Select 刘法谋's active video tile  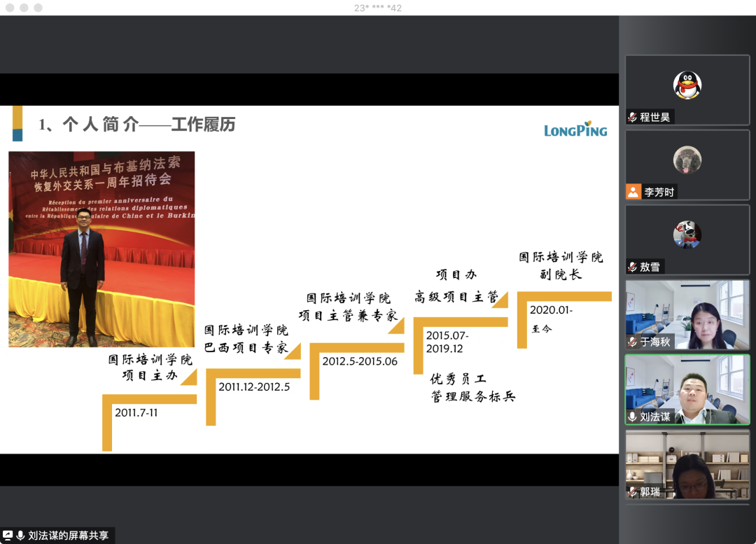(x=687, y=390)
